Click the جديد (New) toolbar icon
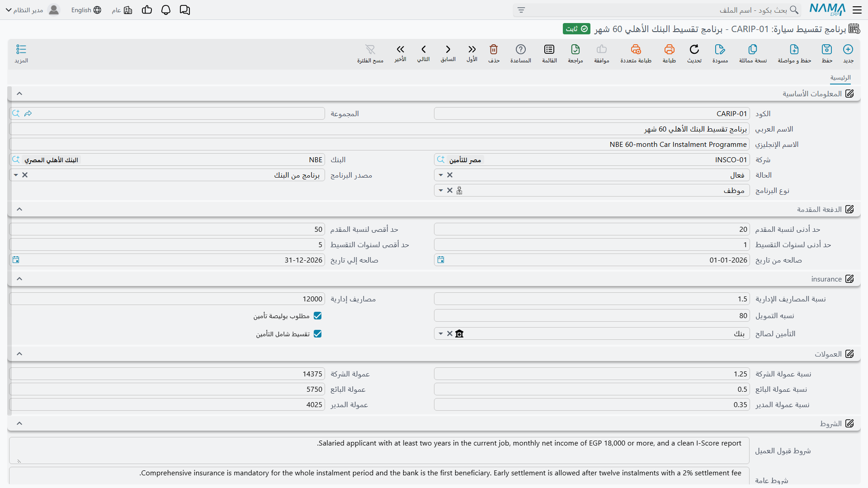The width and height of the screenshot is (868, 488). coord(848,49)
